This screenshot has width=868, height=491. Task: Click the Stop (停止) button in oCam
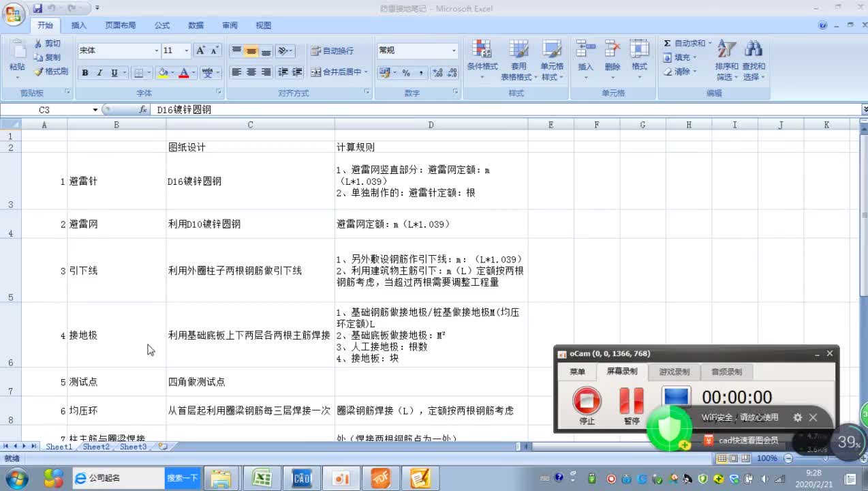(587, 404)
